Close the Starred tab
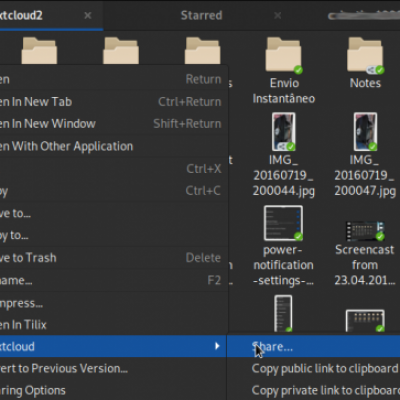 click(277, 15)
